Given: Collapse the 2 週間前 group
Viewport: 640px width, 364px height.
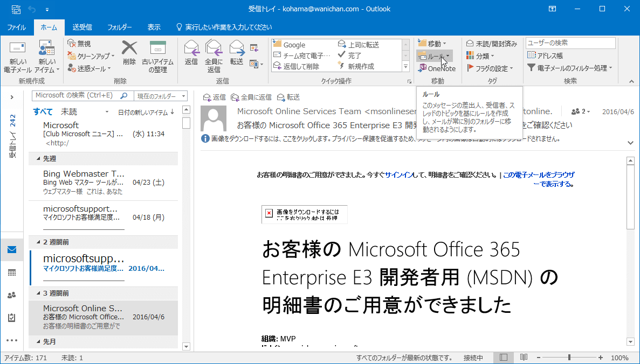Looking at the screenshot, I should pos(38,242).
